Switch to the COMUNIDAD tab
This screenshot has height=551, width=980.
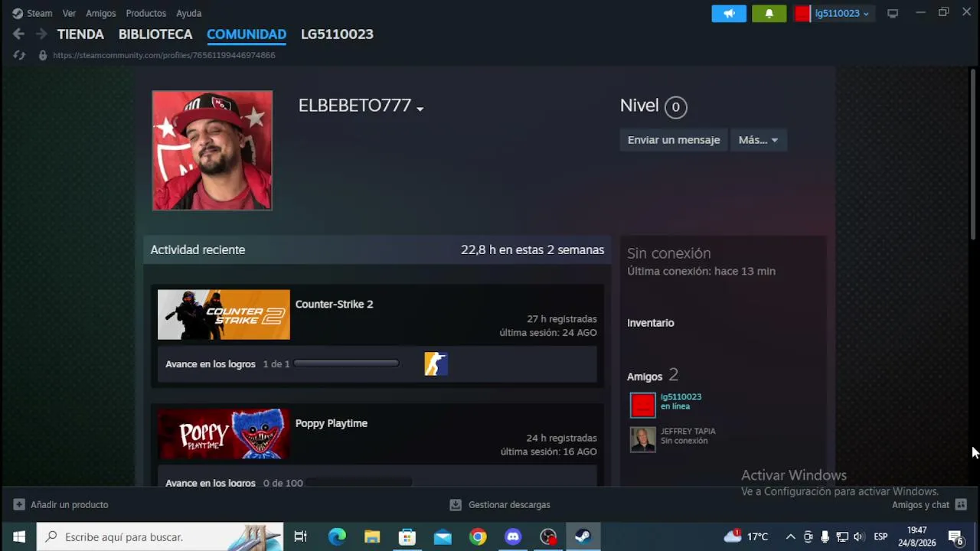247,34
